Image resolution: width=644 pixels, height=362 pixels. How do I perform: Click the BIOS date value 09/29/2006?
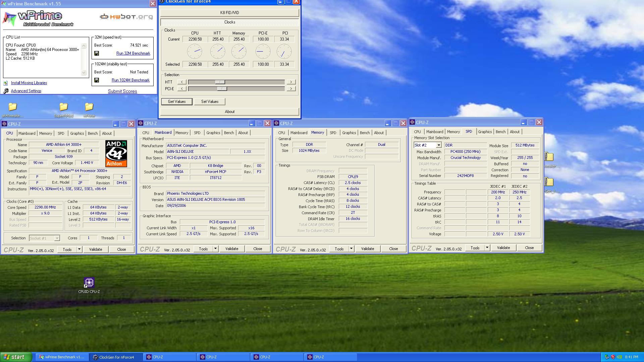176,205
